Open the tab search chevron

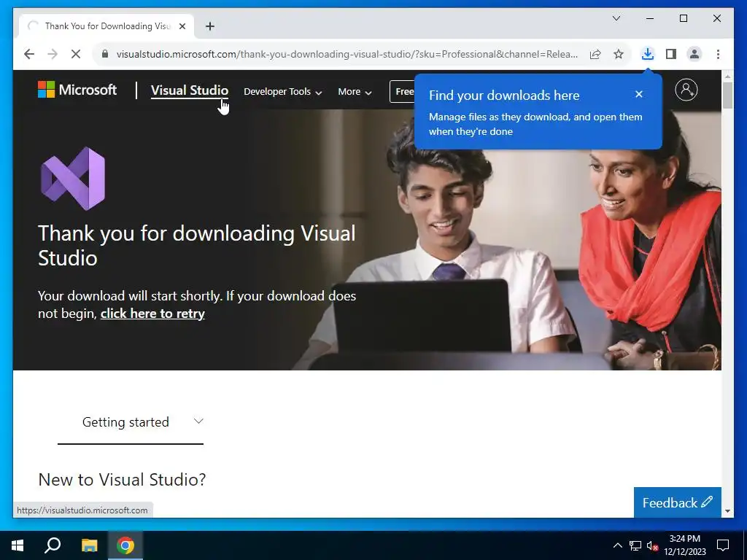(616, 18)
